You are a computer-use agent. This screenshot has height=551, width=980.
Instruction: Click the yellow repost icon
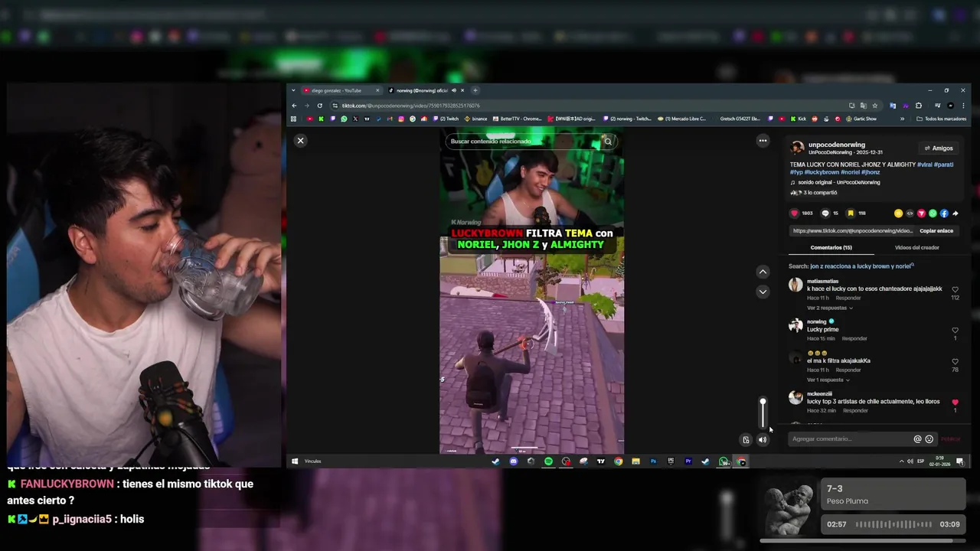[x=898, y=214]
